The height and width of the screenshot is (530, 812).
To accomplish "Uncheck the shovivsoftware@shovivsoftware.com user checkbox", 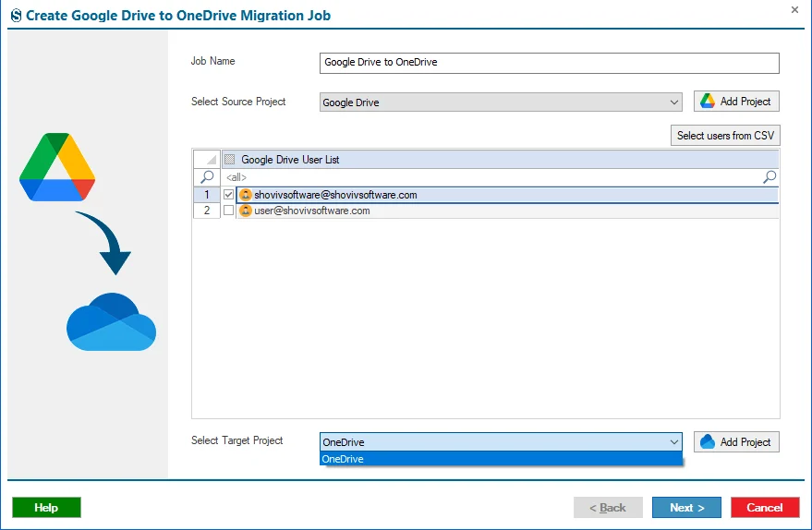I will point(228,195).
